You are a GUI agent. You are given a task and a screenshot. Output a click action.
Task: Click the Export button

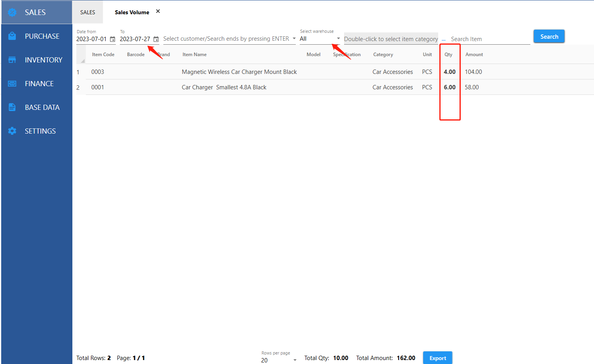(437, 358)
